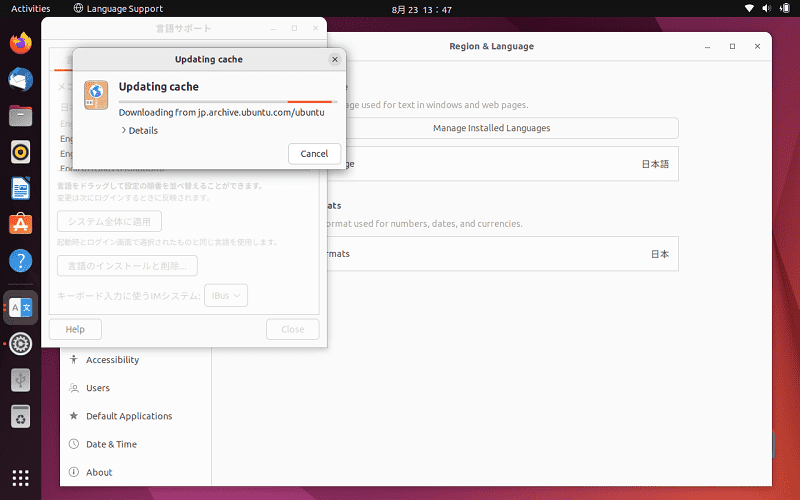The image size is (800, 500).
Task: Launch Thunderbird mail from dock
Action: tap(20, 80)
